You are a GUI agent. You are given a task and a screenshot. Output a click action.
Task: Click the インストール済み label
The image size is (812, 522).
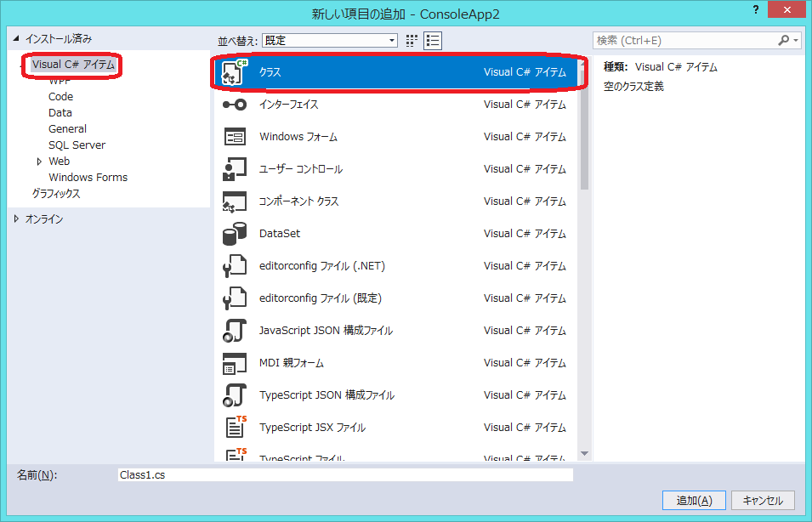[59, 39]
